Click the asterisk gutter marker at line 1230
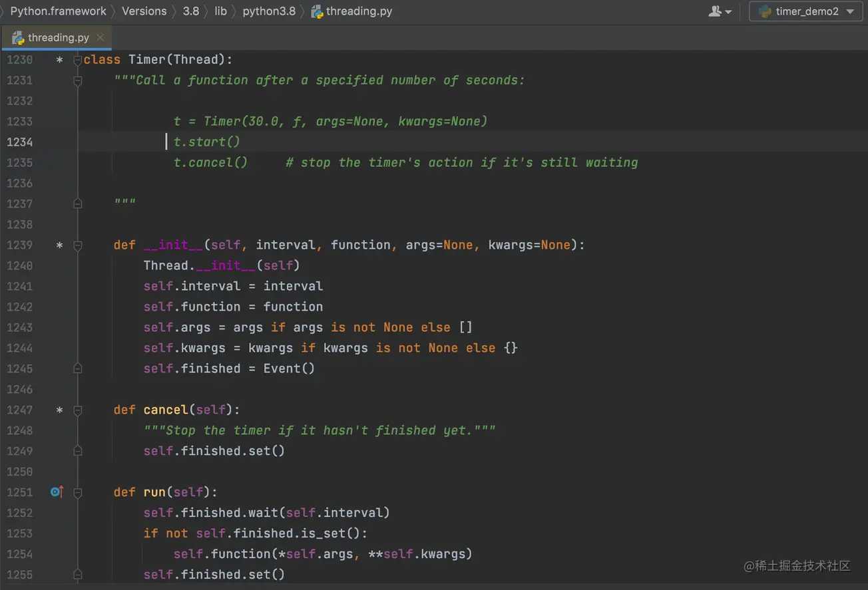868x590 pixels. [x=59, y=61]
